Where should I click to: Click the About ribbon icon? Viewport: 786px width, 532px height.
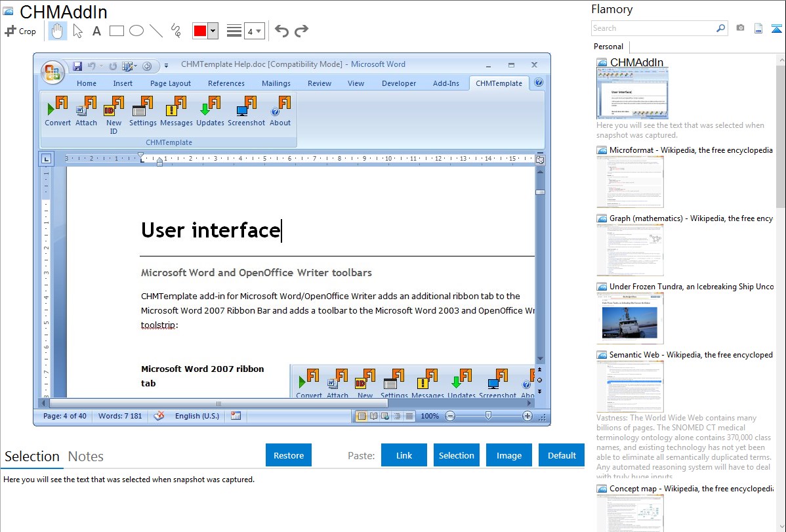(x=279, y=112)
